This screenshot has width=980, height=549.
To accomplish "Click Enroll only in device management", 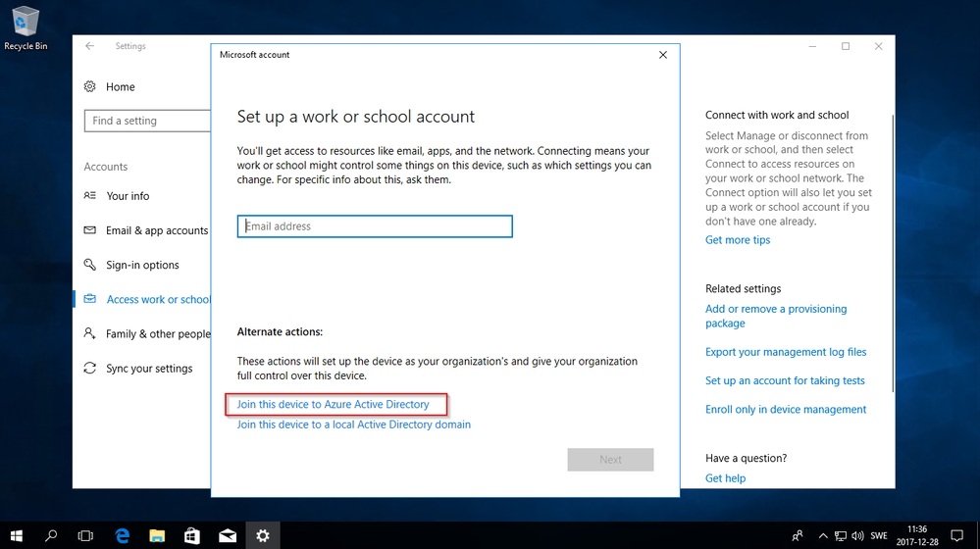I will tap(786, 409).
